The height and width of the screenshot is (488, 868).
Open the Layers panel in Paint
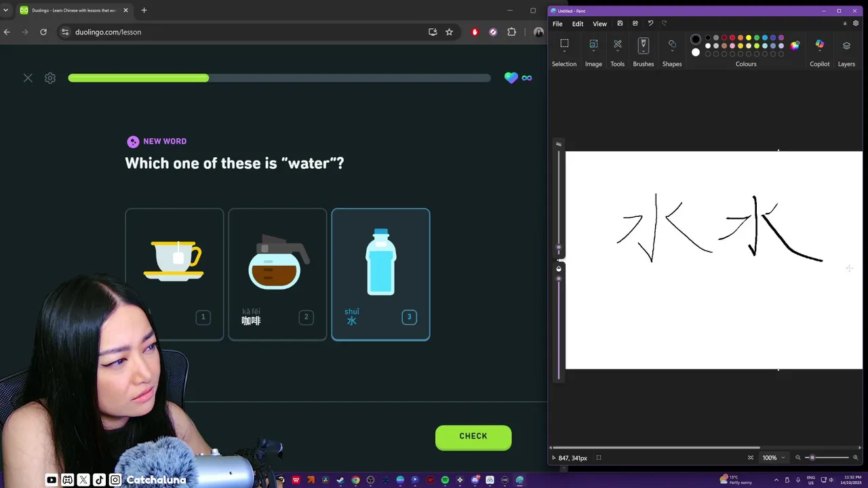point(846,45)
